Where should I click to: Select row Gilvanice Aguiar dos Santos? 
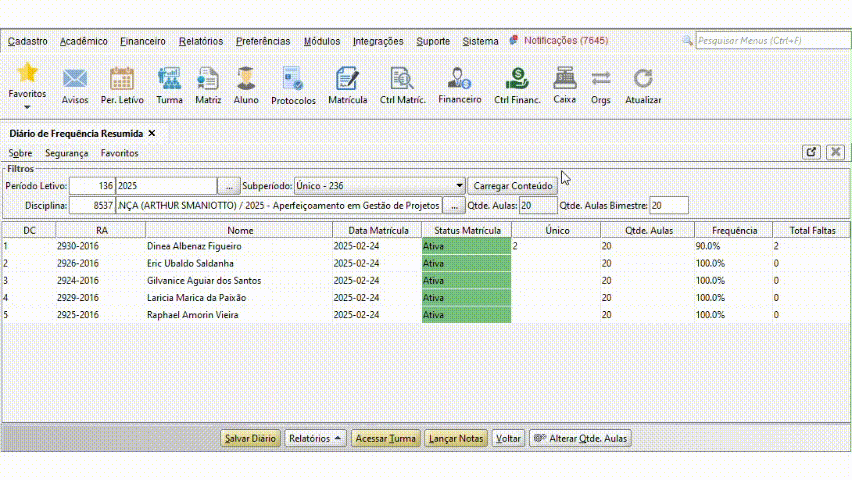(x=426, y=280)
